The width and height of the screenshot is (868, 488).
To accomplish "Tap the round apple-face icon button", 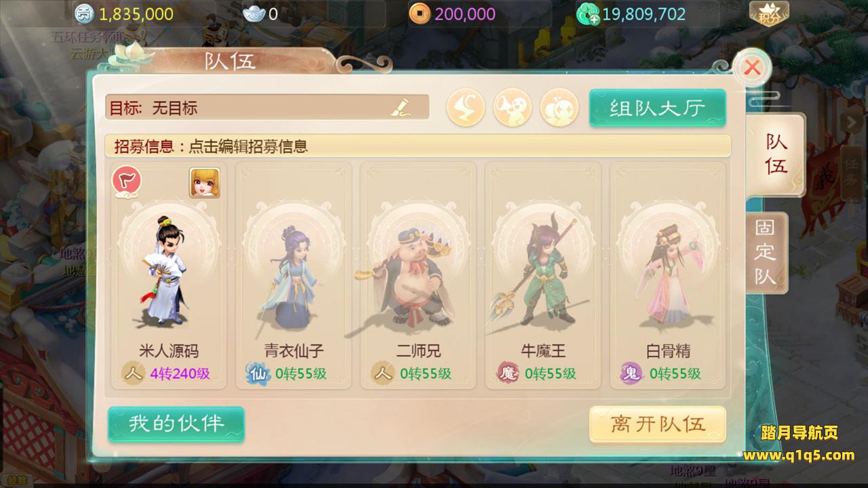I will point(559,107).
